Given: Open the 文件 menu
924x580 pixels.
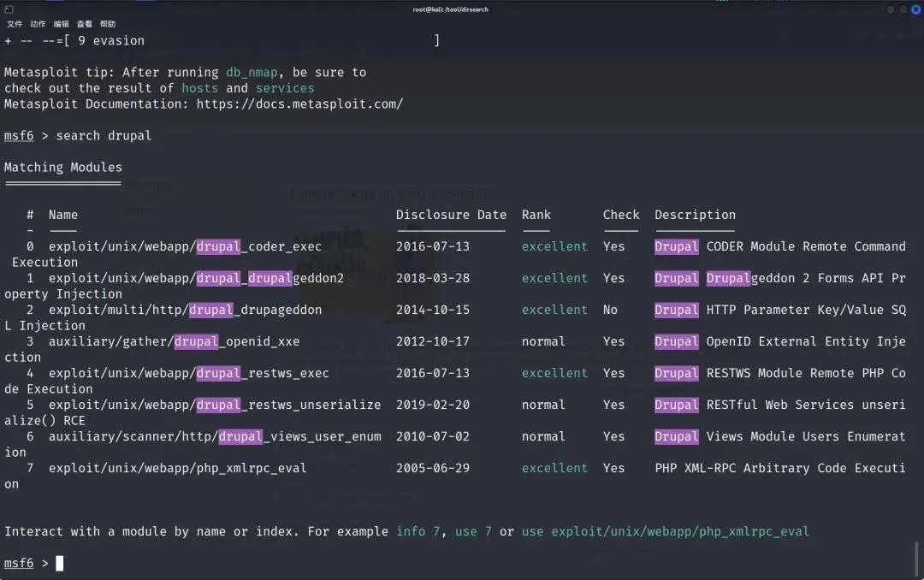Looking at the screenshot, I should (x=15, y=24).
